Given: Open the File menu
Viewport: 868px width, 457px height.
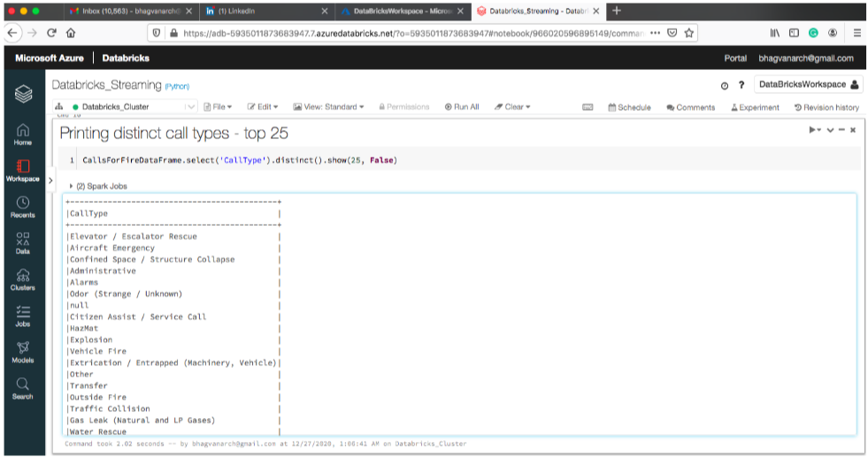Looking at the screenshot, I should (x=218, y=106).
